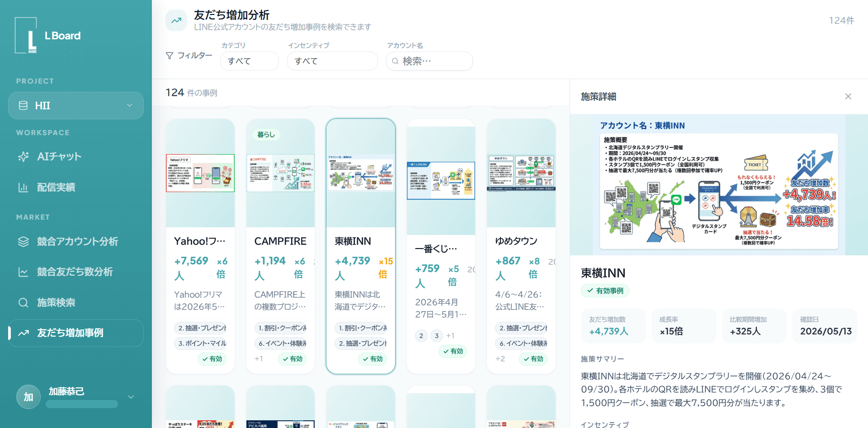
Task: Click the 有効 badge on CAMPFIRE card
Action: [292, 359]
